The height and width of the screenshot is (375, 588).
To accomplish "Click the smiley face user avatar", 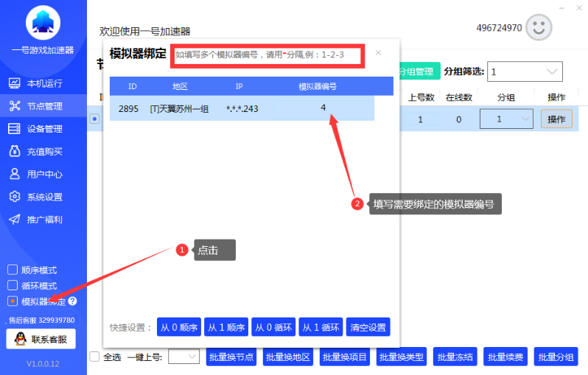I will coord(539,27).
